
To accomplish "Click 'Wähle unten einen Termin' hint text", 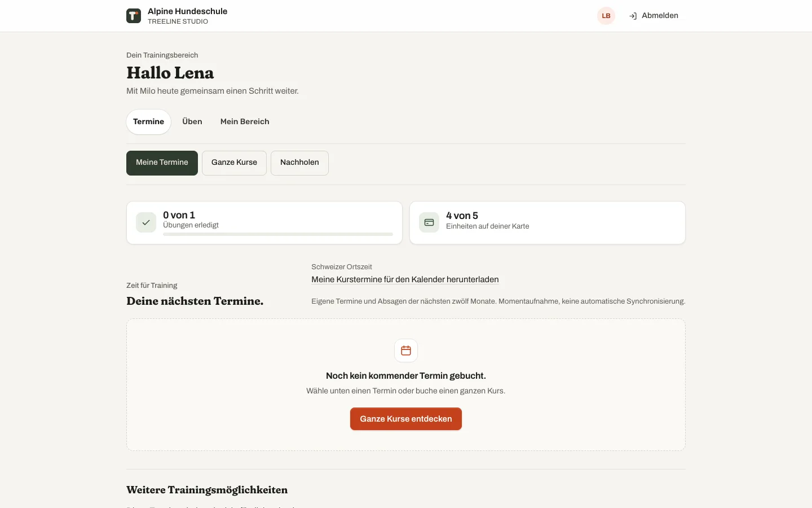I will click(406, 391).
